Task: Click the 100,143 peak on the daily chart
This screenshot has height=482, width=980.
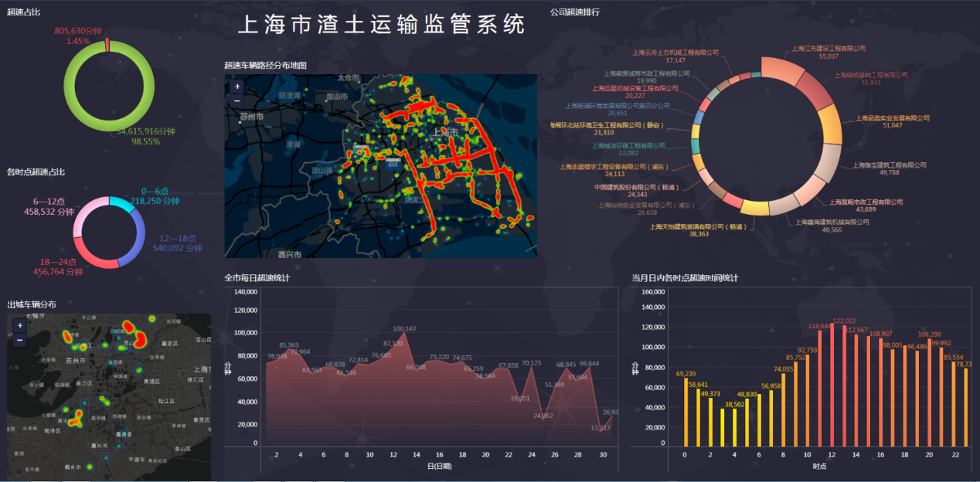Action: click(404, 329)
